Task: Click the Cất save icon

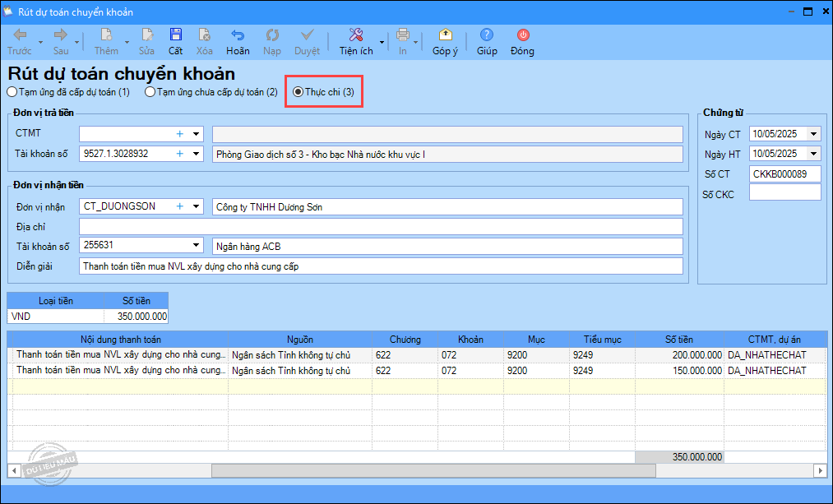Action: 176,35
